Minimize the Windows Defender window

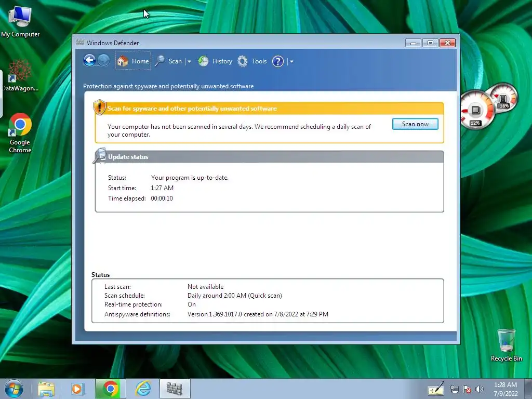tap(413, 43)
